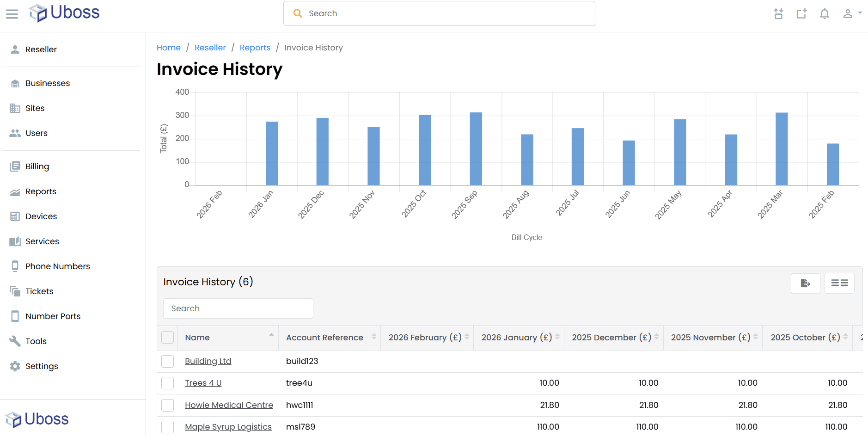The image size is (868, 437).
Task: Click the Uboss logo at top
Action: pos(64,13)
